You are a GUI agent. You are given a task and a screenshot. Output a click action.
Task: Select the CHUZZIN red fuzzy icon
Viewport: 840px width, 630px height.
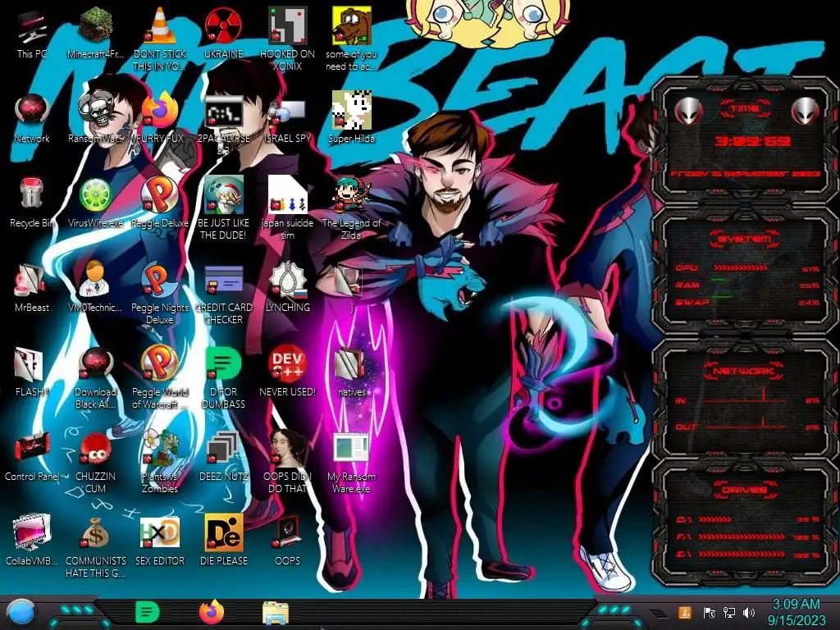pyautogui.click(x=95, y=462)
